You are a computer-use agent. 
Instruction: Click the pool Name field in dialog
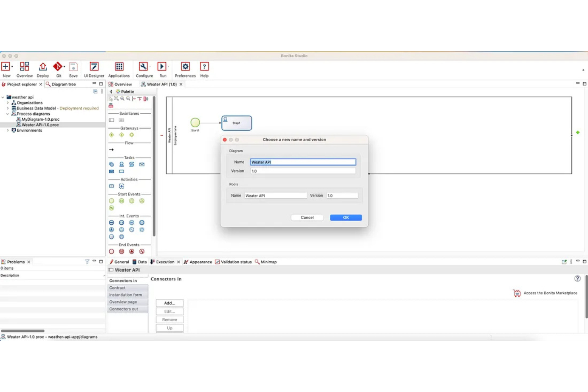tap(275, 195)
